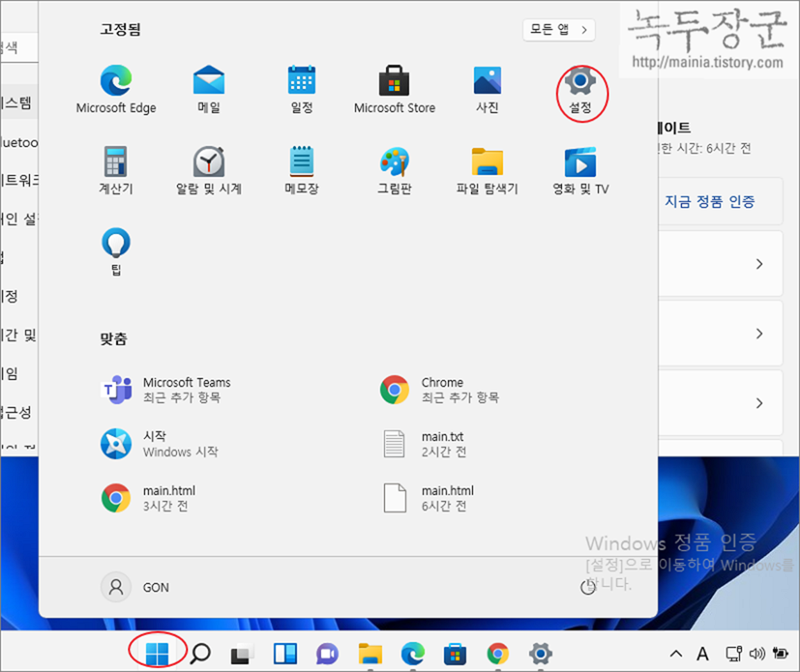
Task: Click 지금 정품 인증 link in Settings
Action: [x=710, y=202]
